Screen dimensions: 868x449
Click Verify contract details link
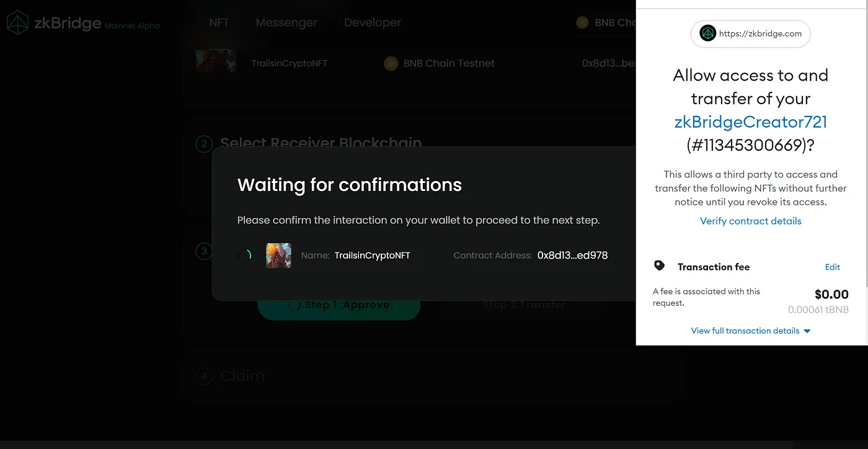click(x=751, y=221)
